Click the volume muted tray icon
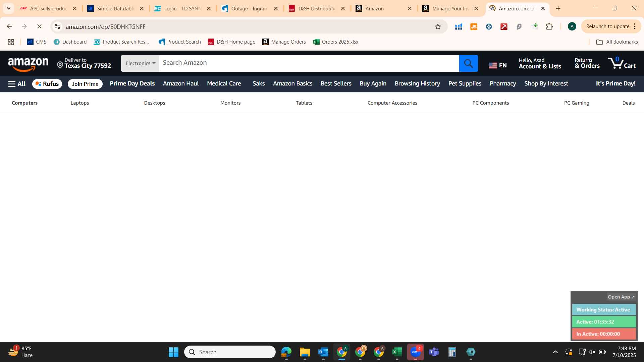The height and width of the screenshot is (362, 644). (592, 352)
